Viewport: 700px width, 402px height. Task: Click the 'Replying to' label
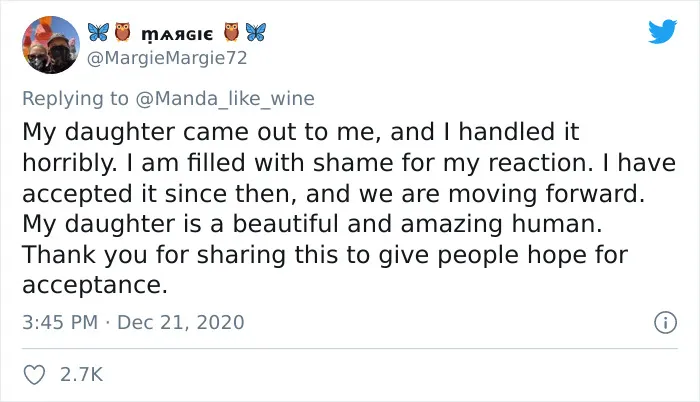pyautogui.click(x=75, y=99)
